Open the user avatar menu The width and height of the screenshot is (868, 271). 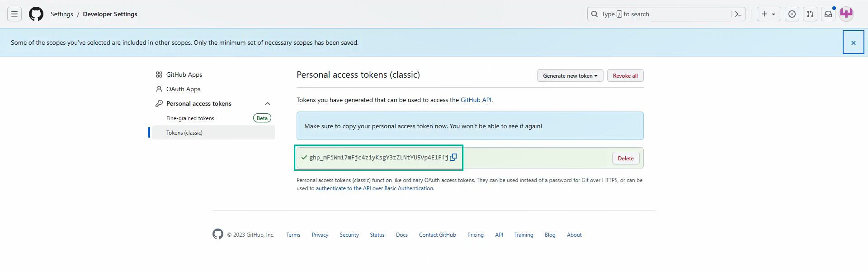pos(846,14)
